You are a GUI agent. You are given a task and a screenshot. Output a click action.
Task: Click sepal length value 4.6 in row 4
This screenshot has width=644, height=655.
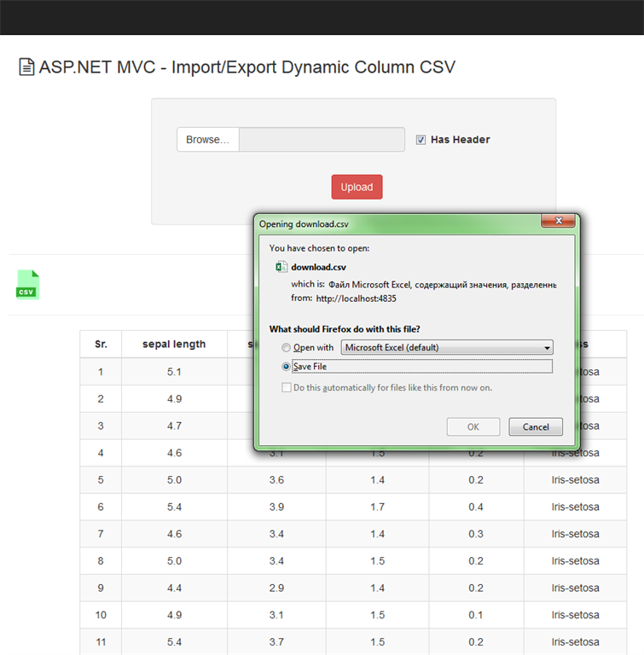click(174, 453)
